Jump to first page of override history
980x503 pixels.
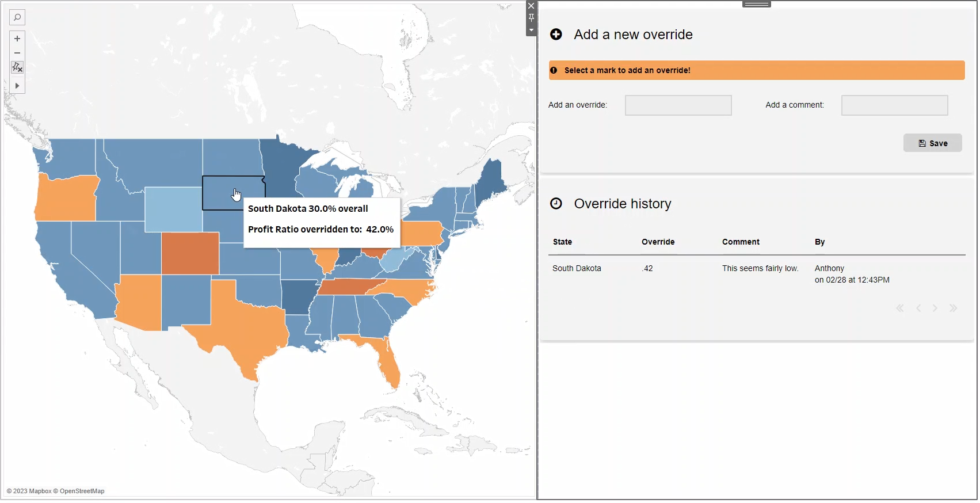coord(900,308)
